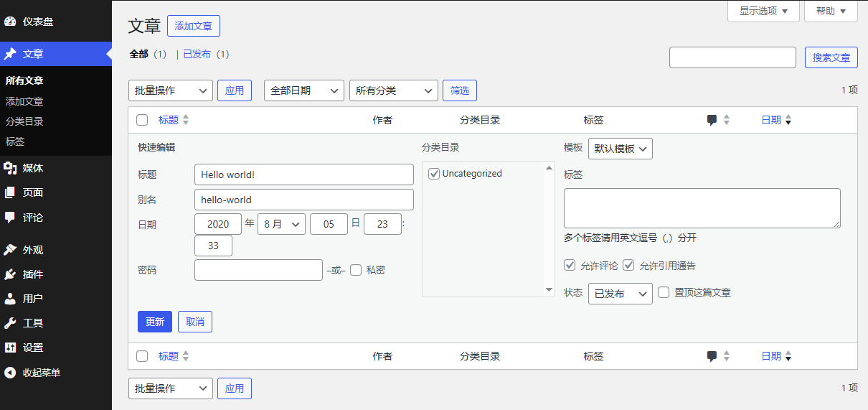Screen dimensions: 868x410
Task: Click sort arrow beside top 日期 header
Action: [788, 121]
